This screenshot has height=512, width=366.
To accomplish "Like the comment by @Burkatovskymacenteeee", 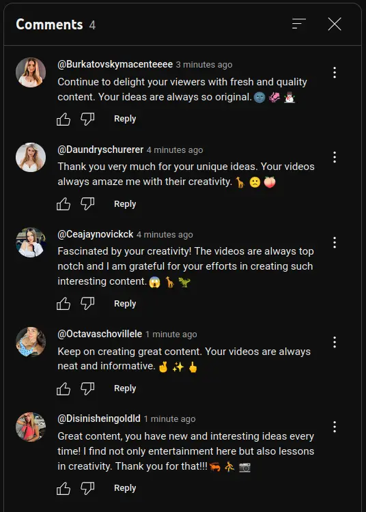I will (x=63, y=119).
